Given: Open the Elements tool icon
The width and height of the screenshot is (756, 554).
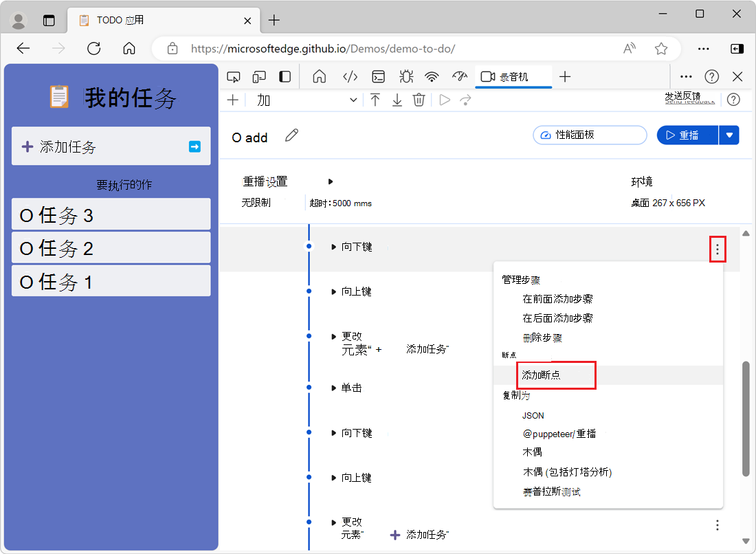Looking at the screenshot, I should tap(350, 77).
